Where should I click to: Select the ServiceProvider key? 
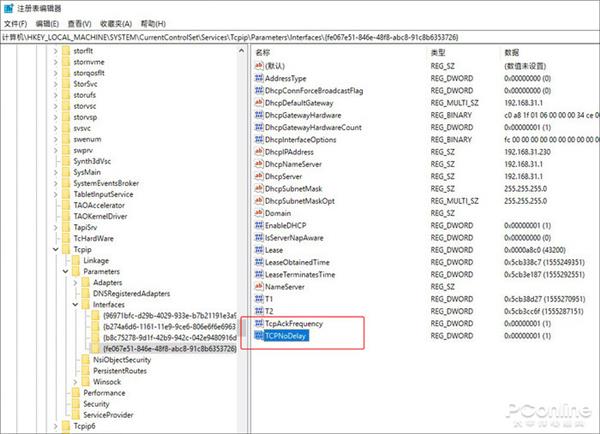point(108,415)
